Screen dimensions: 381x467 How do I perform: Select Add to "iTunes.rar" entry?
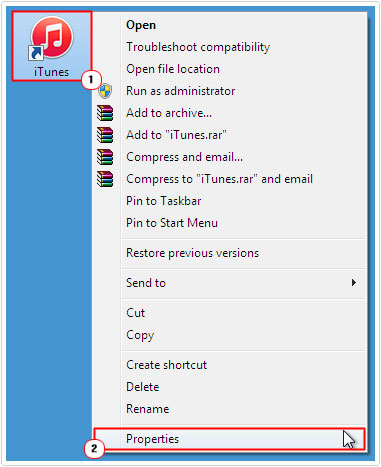coord(230,135)
